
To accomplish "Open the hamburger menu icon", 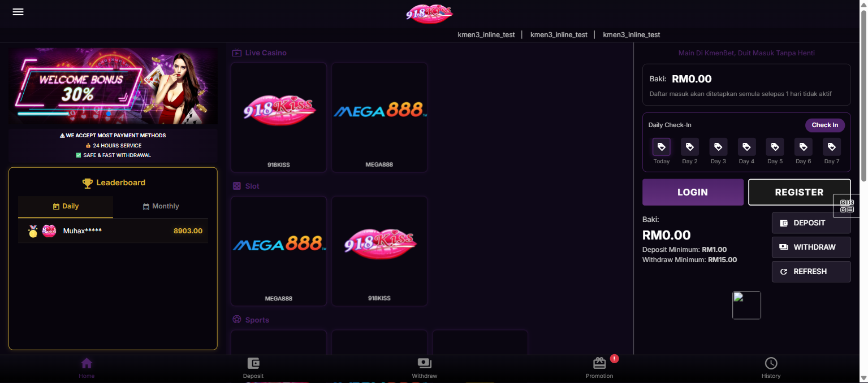I will coord(18,12).
